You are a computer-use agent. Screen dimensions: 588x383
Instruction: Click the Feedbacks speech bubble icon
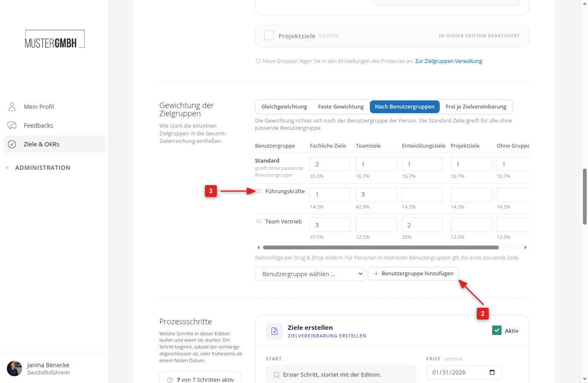[12, 126]
